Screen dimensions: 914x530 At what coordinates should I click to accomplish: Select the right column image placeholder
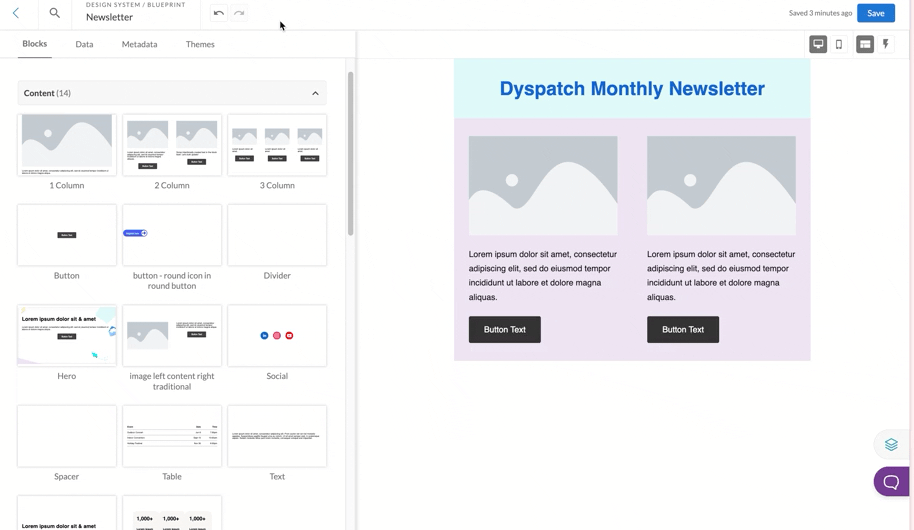[721, 185]
